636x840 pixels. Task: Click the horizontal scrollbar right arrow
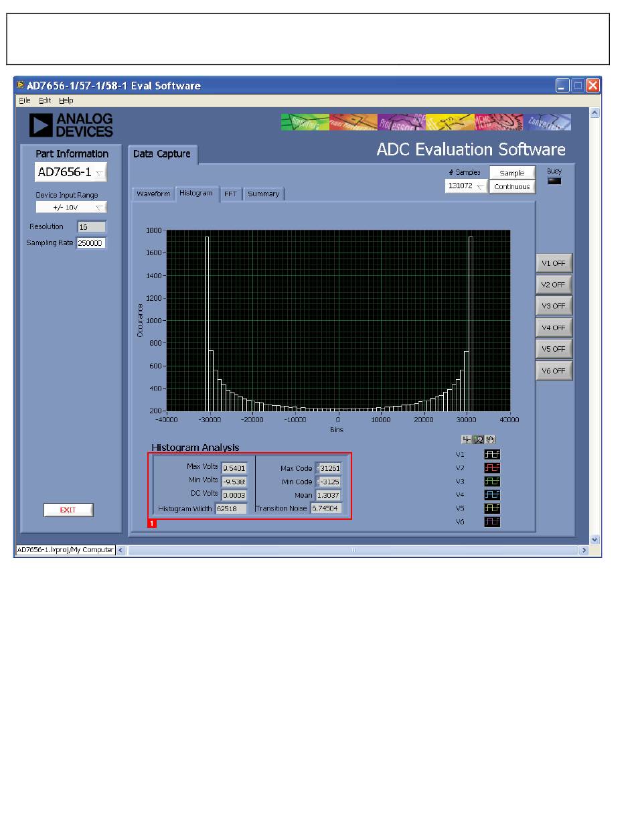[584, 551]
